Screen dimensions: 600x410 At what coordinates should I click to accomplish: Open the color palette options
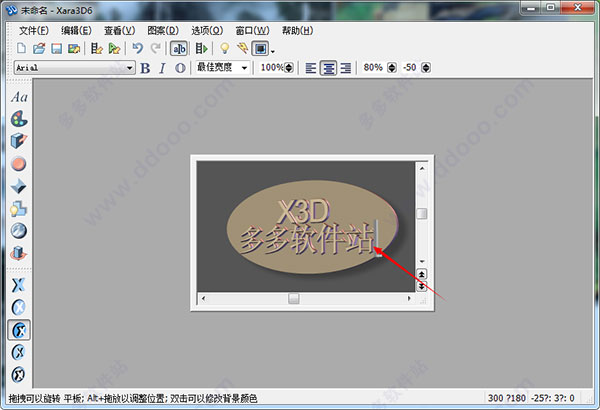click(x=19, y=119)
